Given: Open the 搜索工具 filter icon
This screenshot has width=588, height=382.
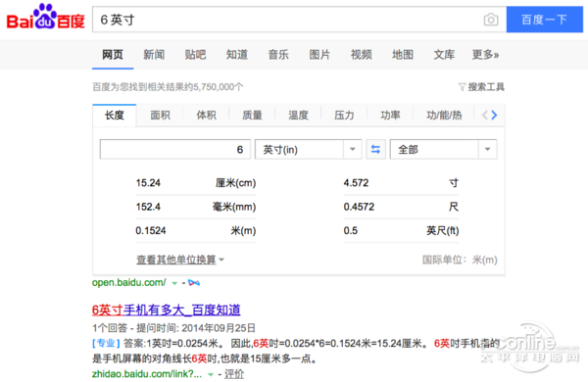Looking at the screenshot, I should click(x=462, y=87).
